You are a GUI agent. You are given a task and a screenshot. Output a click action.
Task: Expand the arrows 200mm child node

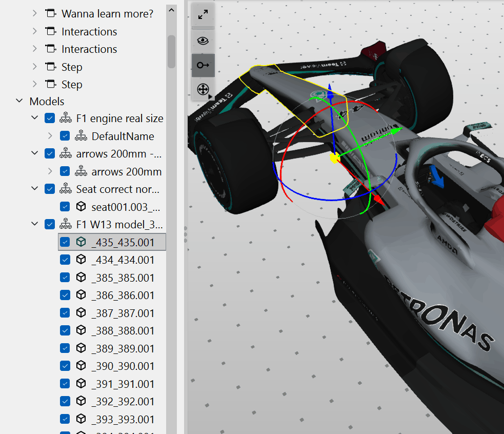click(x=50, y=171)
